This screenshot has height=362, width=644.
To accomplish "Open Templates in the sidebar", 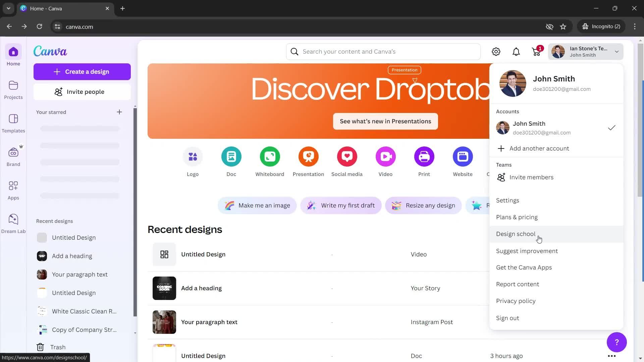I will [x=13, y=123].
